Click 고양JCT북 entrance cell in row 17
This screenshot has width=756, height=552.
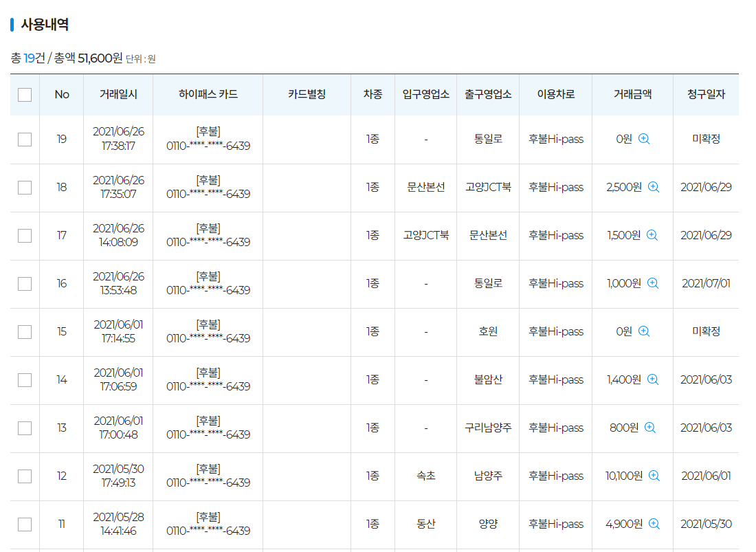[x=425, y=235]
